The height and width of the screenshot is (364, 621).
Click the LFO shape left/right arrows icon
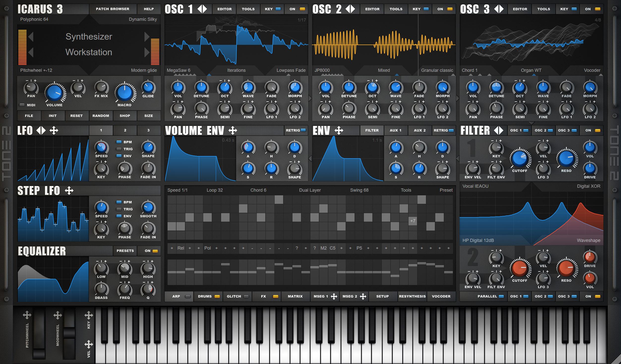click(x=41, y=130)
